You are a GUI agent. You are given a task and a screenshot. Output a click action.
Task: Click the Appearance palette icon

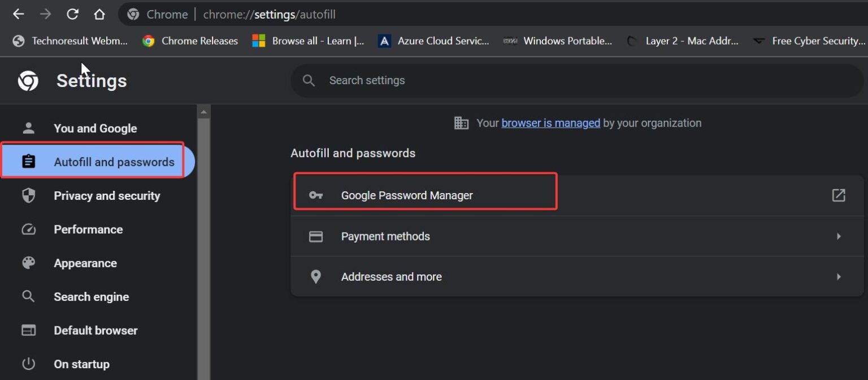click(x=28, y=263)
